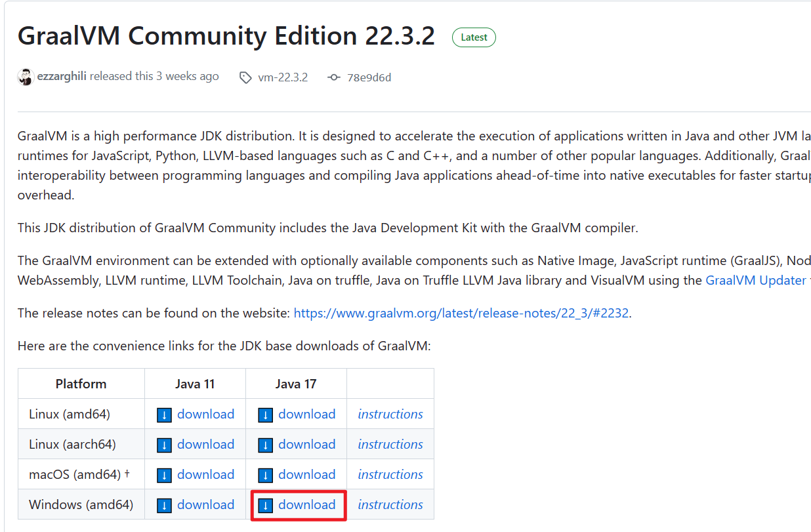This screenshot has height=532, width=811.
Task: Click the Java 11 column header
Action: tap(195, 384)
